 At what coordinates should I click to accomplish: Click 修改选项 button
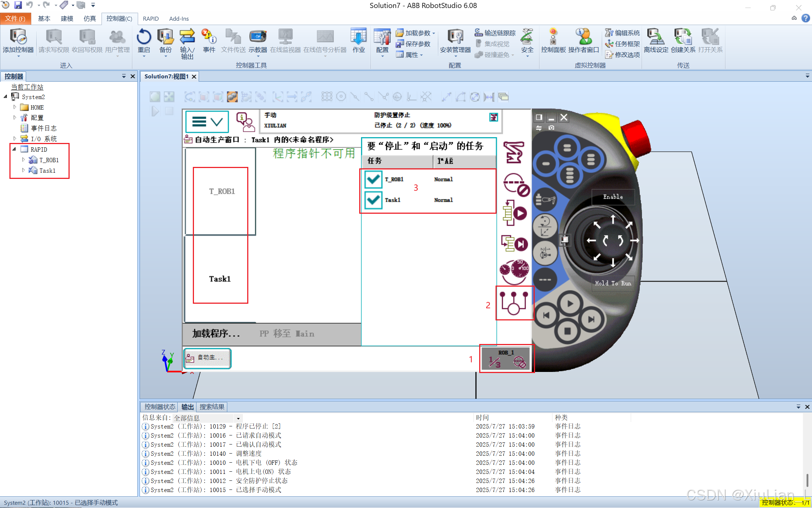(622, 55)
